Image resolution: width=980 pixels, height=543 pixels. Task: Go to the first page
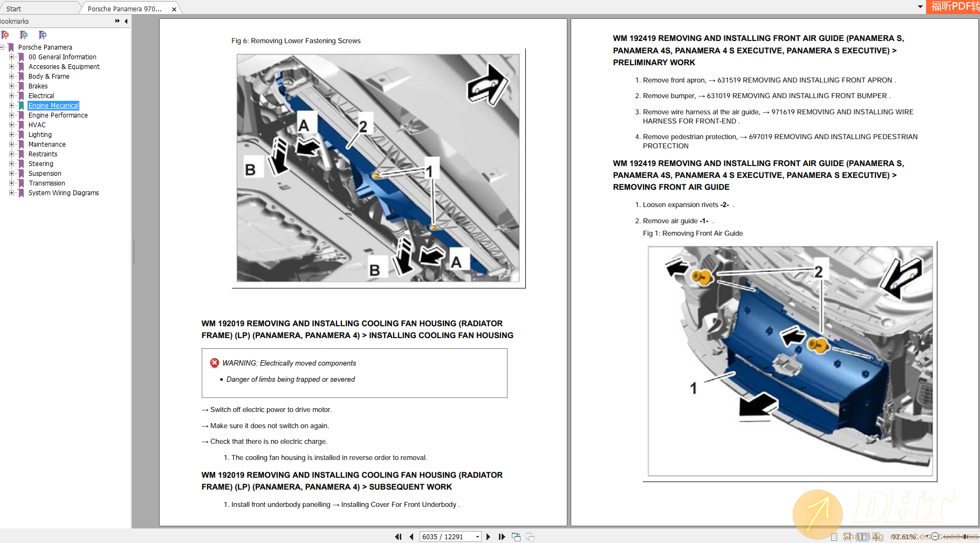pyautogui.click(x=398, y=537)
